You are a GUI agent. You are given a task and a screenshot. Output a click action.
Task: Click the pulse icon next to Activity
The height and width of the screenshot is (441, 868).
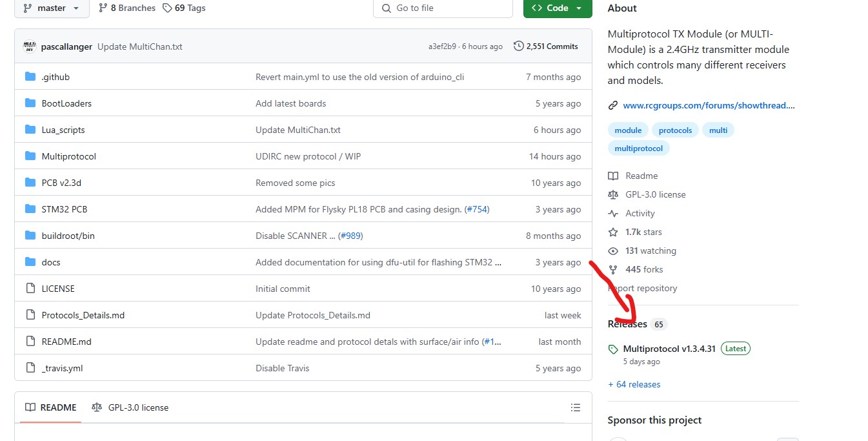tap(613, 213)
